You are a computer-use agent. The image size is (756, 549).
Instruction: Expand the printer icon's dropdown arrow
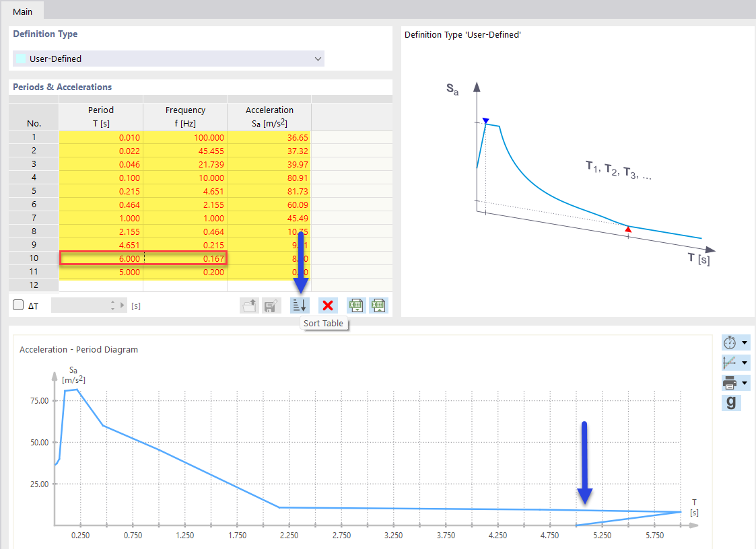pos(745,382)
